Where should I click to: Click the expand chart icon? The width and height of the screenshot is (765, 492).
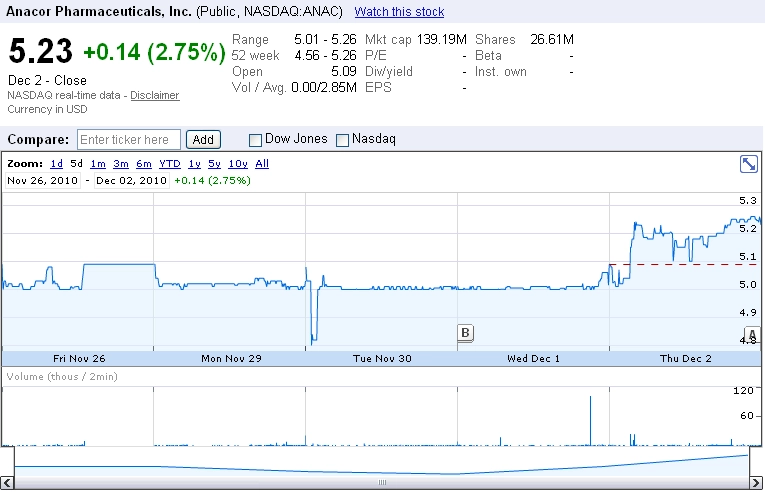click(x=748, y=164)
